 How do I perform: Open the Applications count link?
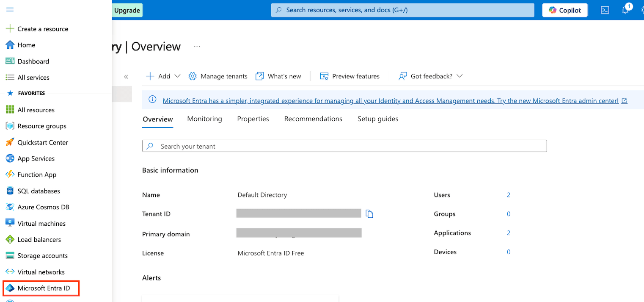(x=509, y=233)
